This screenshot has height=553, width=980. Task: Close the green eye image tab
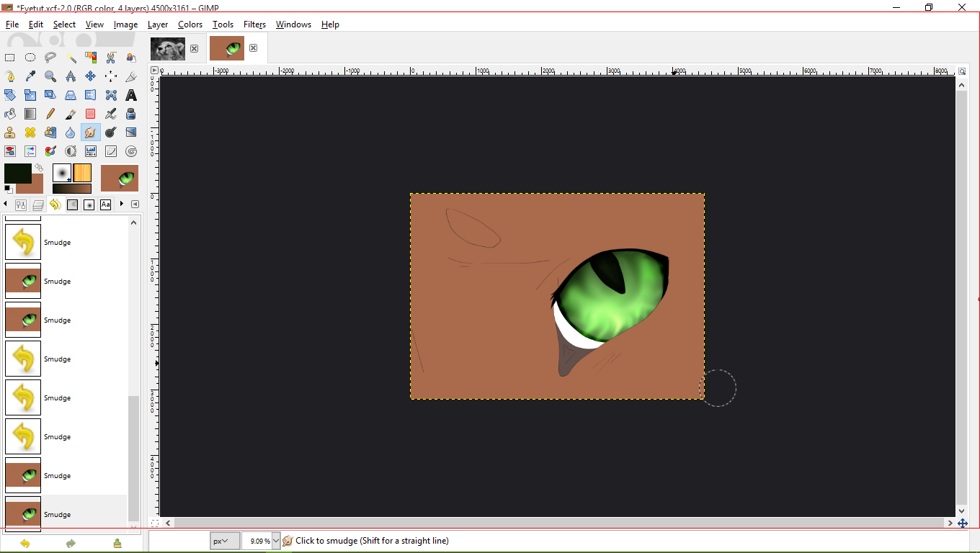click(253, 48)
